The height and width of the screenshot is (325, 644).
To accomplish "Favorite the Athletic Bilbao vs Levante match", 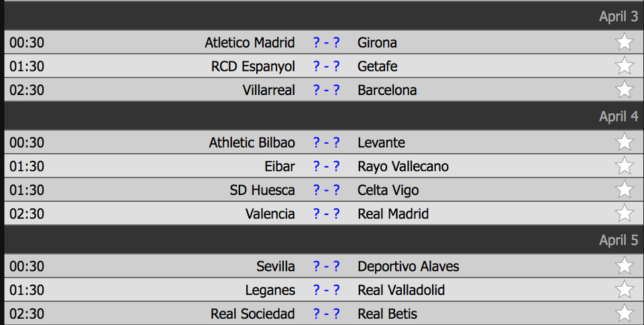I will pyautogui.click(x=625, y=142).
